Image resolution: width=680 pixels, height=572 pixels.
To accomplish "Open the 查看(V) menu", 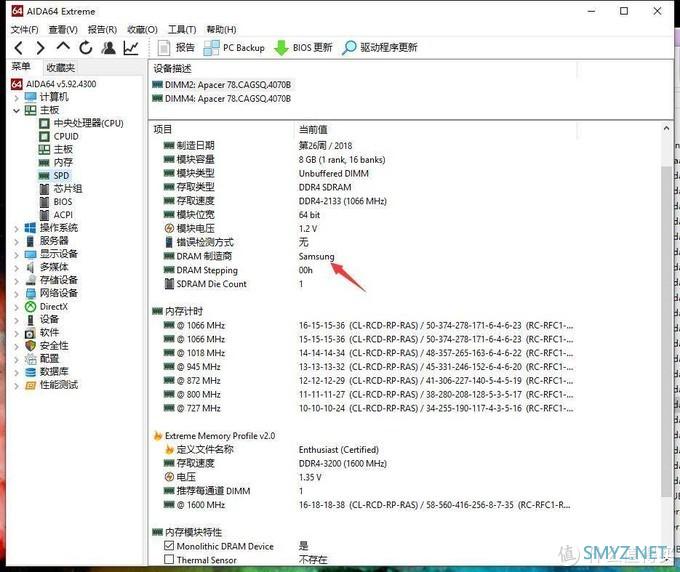I will 63,29.
